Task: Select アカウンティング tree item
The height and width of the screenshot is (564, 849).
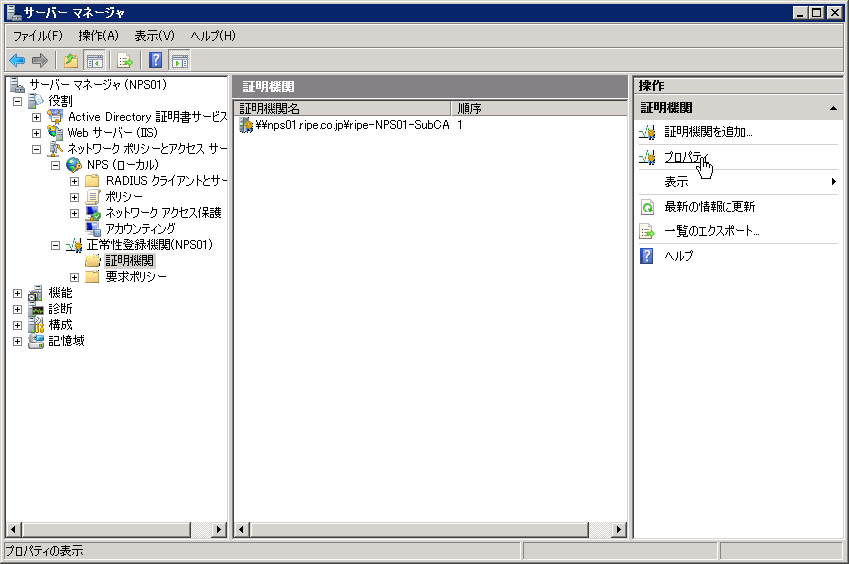Action: coord(140,228)
